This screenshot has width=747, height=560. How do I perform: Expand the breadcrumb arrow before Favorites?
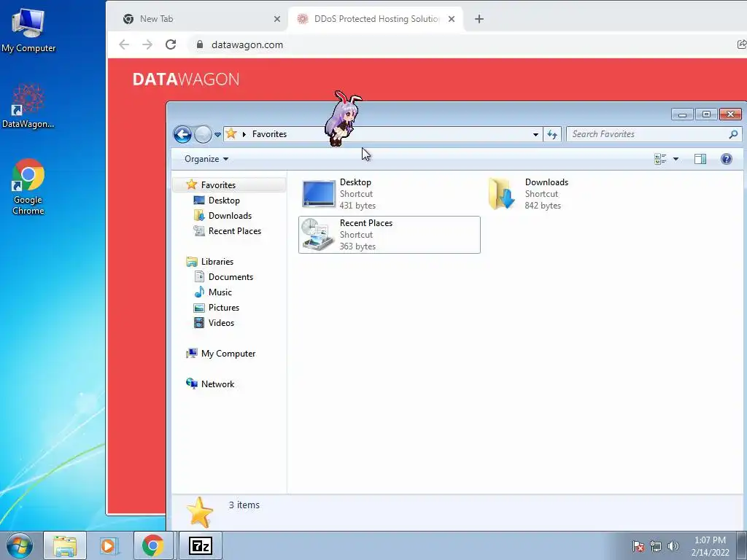pos(244,134)
